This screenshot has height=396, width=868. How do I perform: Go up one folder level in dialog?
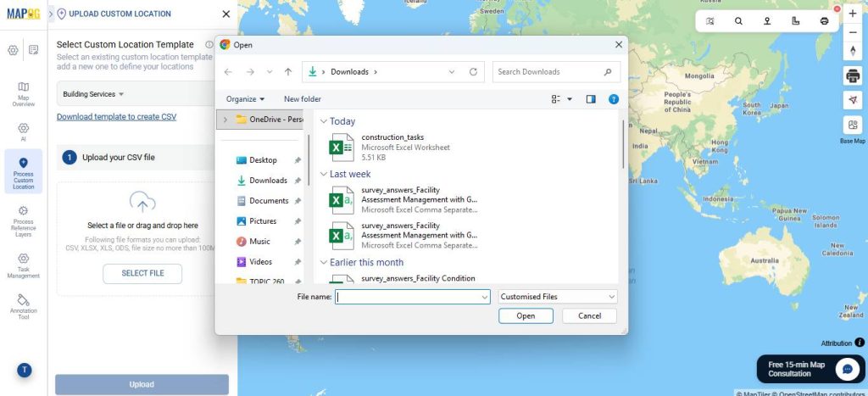click(288, 72)
